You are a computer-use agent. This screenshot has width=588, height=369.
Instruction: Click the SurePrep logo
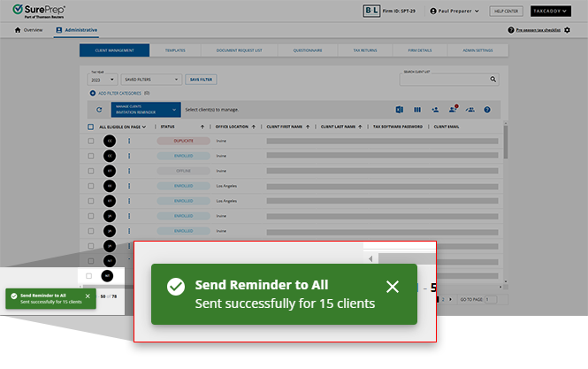pos(39,11)
